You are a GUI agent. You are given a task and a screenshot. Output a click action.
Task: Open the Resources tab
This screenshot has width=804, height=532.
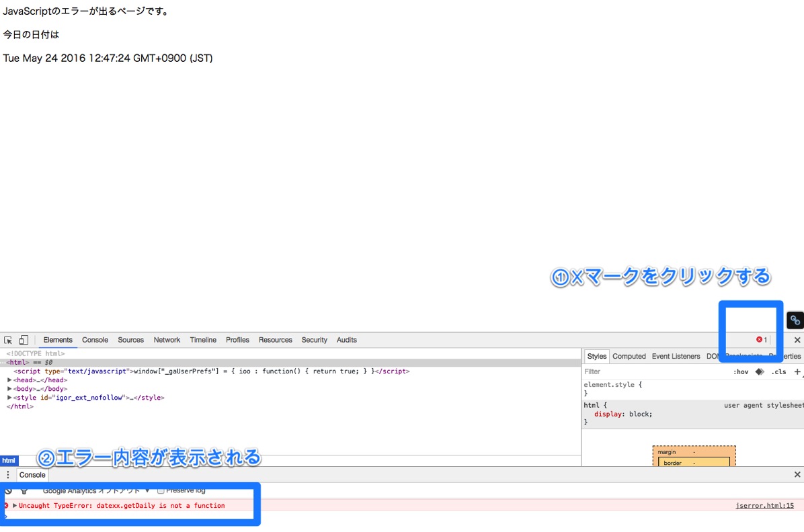coord(276,340)
